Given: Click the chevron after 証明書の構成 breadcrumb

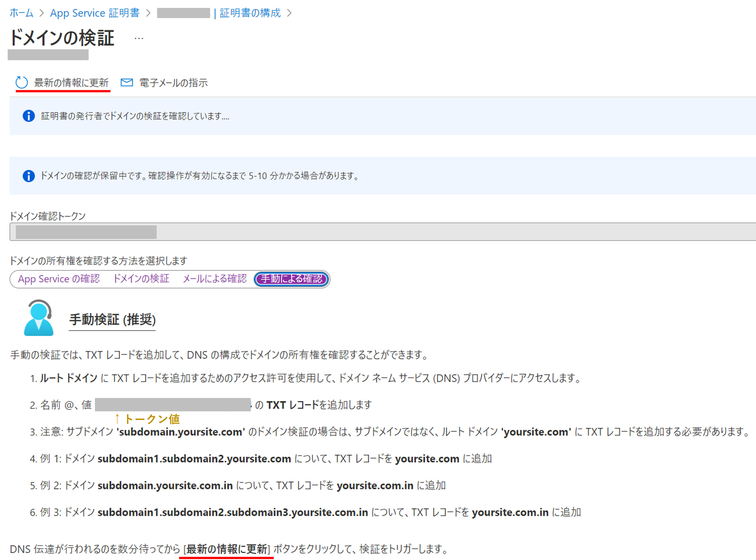Looking at the screenshot, I should click(290, 13).
